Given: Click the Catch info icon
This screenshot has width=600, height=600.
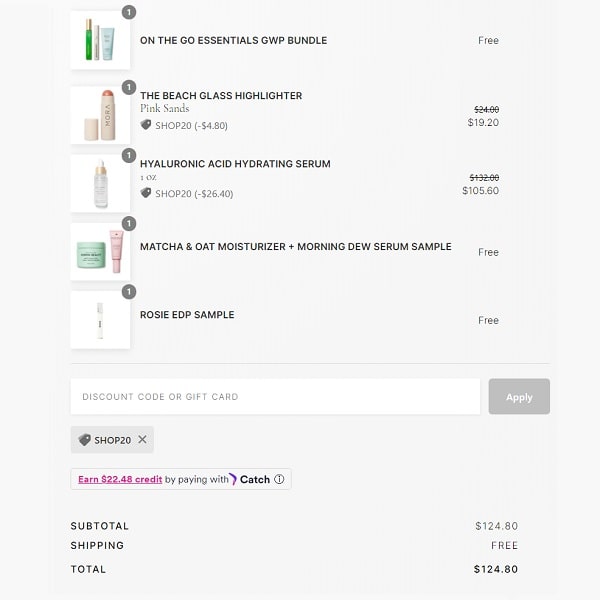Looking at the screenshot, I should point(279,480).
